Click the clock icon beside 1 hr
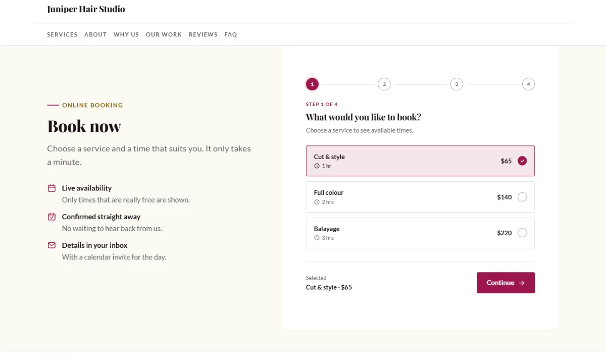The image size is (606, 364). (x=317, y=166)
